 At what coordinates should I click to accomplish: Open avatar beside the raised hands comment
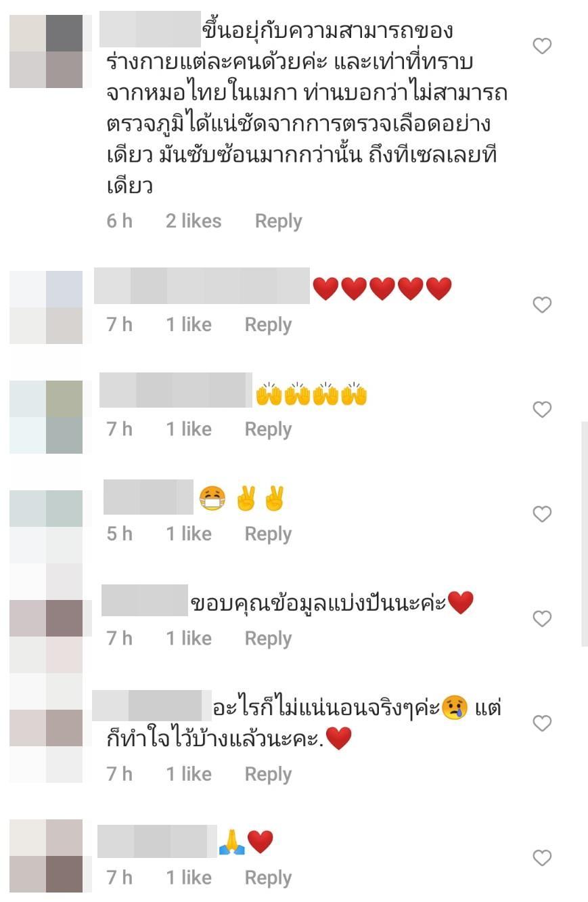tap(46, 417)
